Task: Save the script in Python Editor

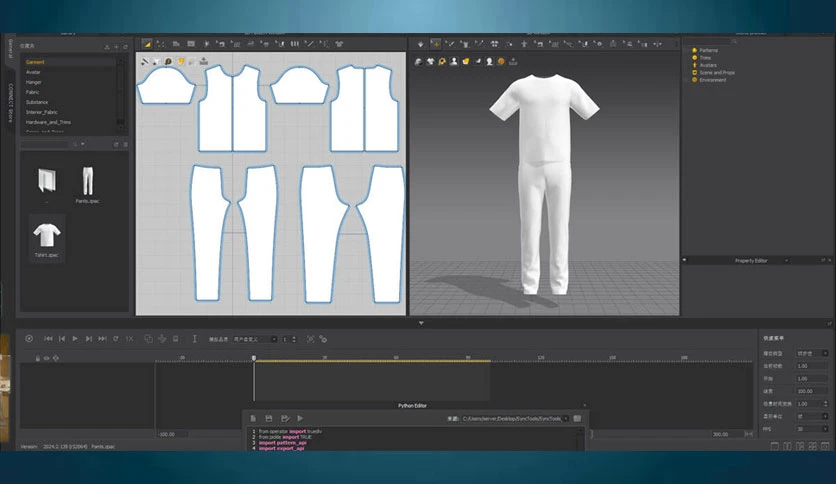Action: (269, 418)
